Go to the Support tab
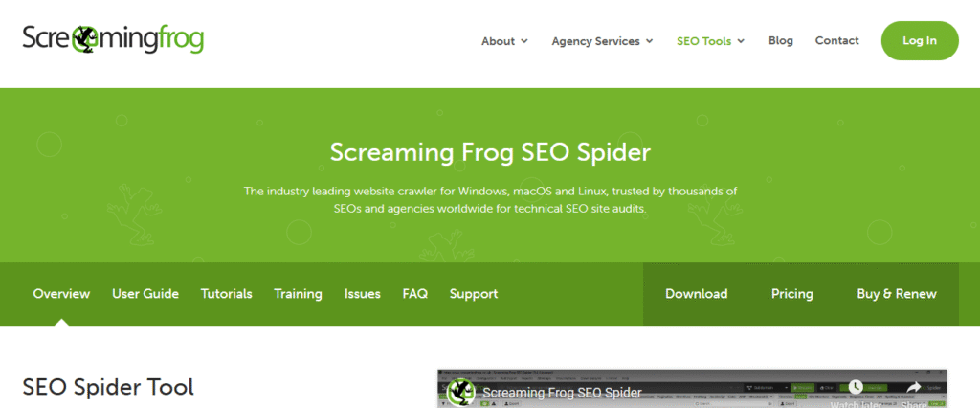 pos(474,293)
